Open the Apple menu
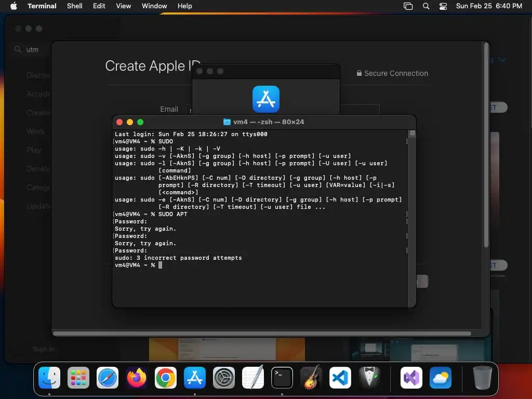The height and width of the screenshot is (399, 532). tap(14, 6)
